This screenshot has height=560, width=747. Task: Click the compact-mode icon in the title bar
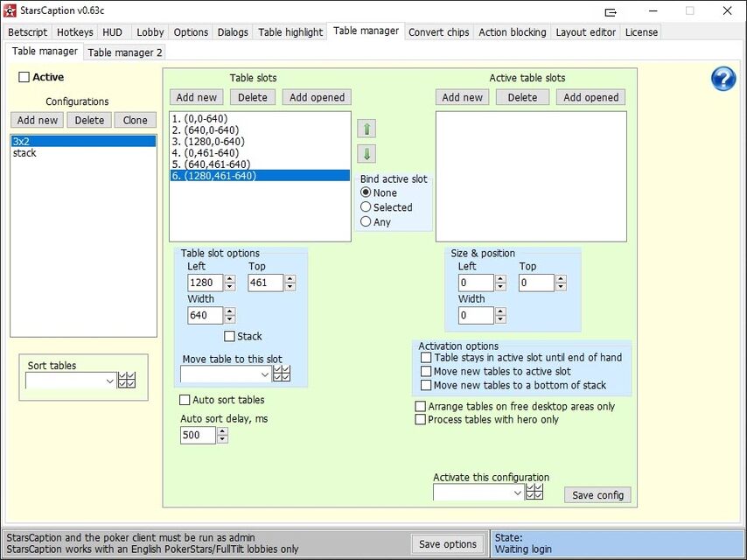611,12
